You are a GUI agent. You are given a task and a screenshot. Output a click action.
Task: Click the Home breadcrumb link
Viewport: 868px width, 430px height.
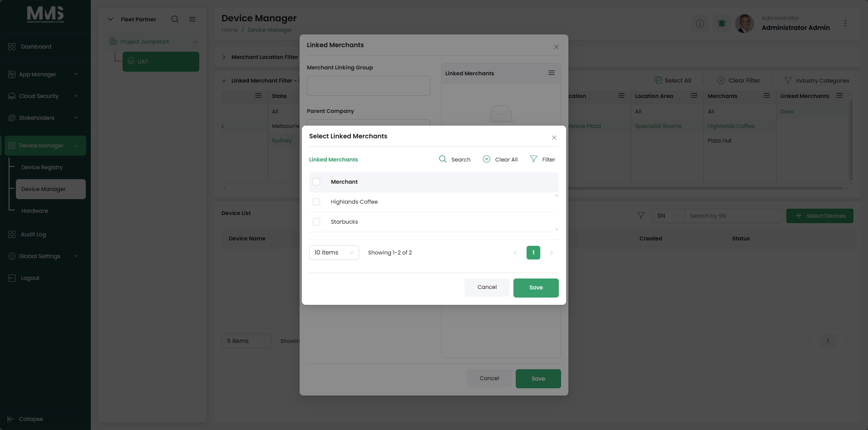[x=230, y=30]
